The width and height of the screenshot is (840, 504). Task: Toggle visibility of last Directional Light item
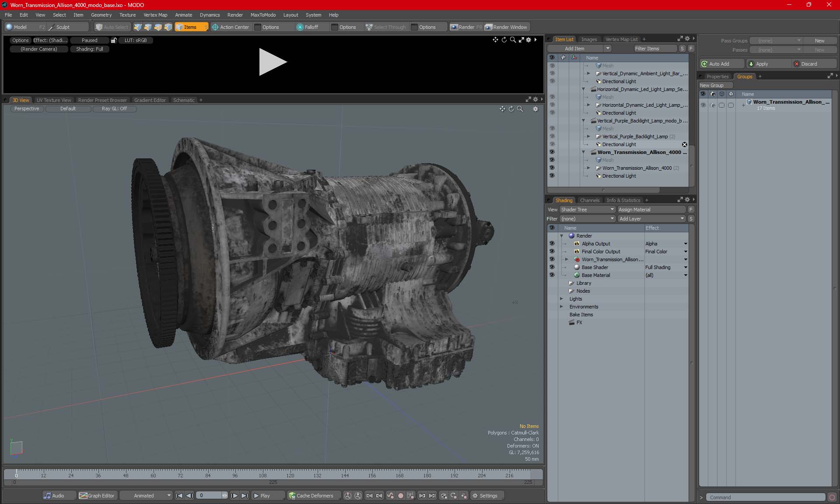(x=552, y=176)
